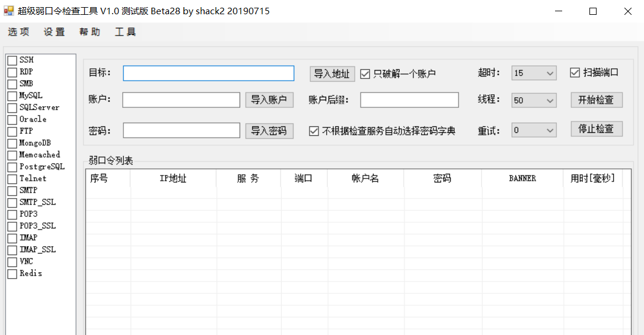Image resolution: width=644 pixels, height=335 pixels.
Task: Enable the SMTP checkbox
Action: (12, 192)
